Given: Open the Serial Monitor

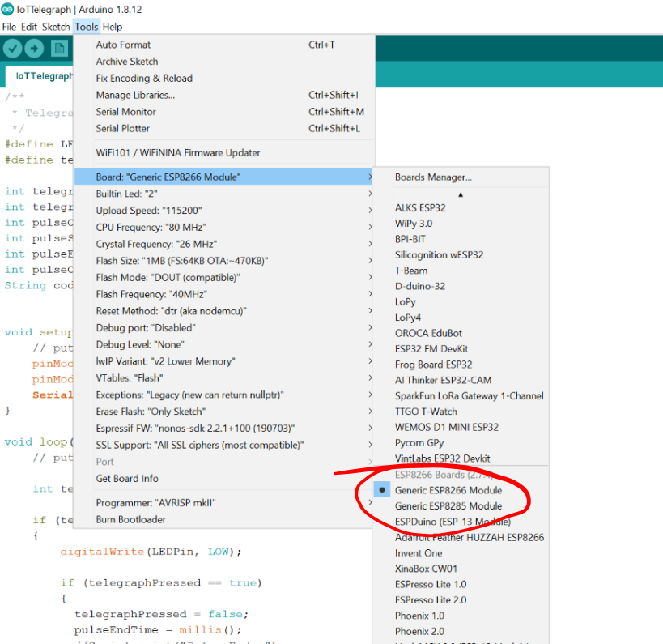Looking at the screenshot, I should 224,112.
